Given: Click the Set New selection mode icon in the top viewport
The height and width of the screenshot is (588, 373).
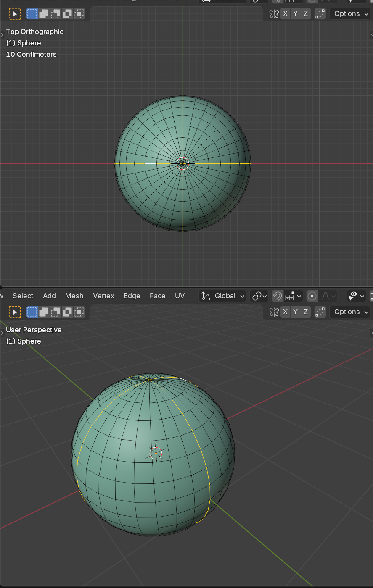Looking at the screenshot, I should pyautogui.click(x=32, y=14).
